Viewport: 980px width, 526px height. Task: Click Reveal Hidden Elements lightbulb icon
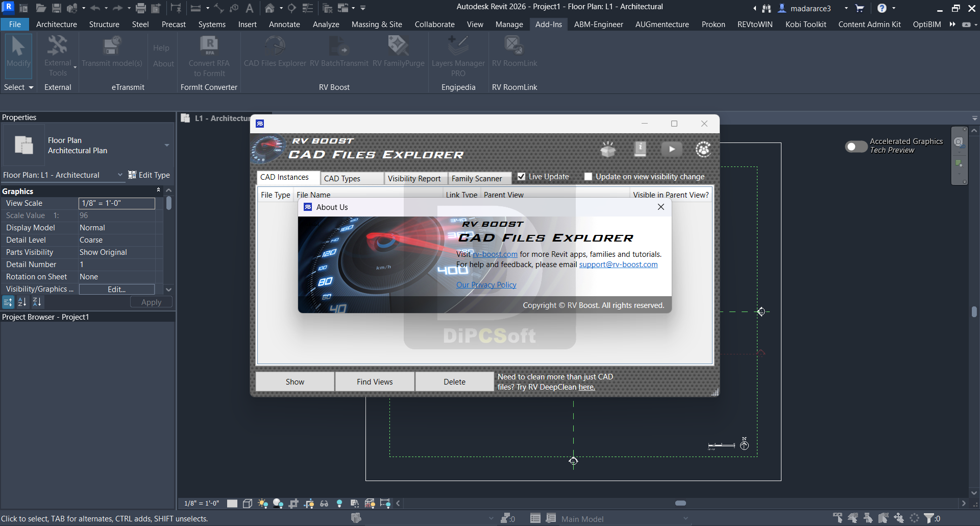pos(339,504)
